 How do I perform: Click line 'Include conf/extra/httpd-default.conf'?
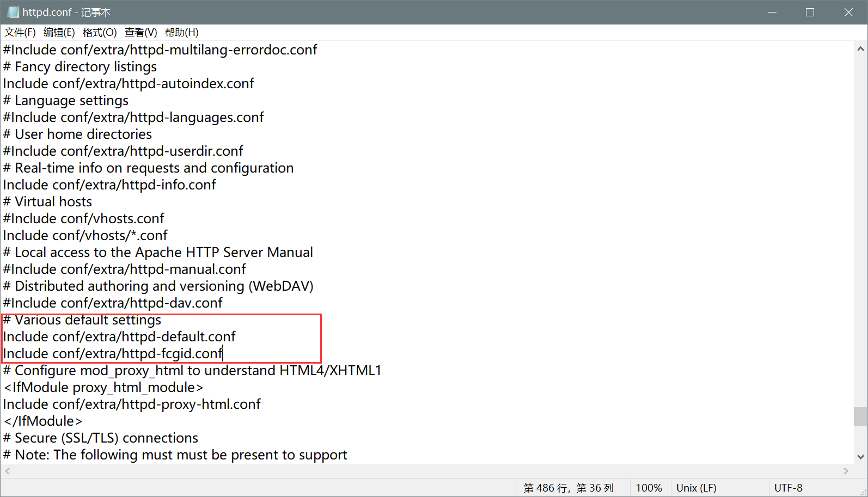[119, 337]
